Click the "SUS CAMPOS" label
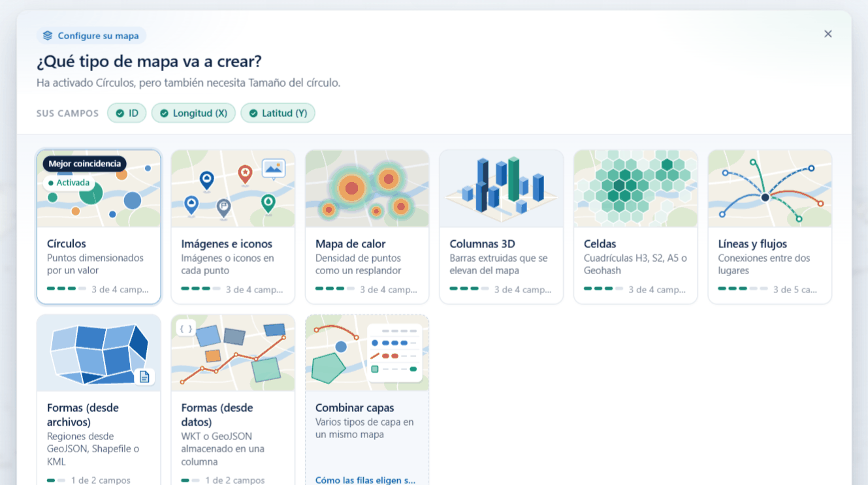This screenshot has height=485, width=868. 67,114
